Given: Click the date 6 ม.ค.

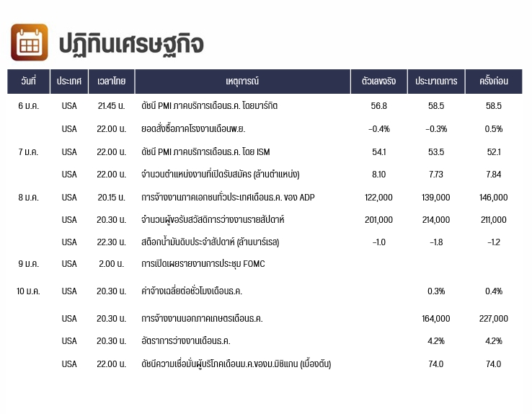Looking at the screenshot, I should pyautogui.click(x=29, y=106).
